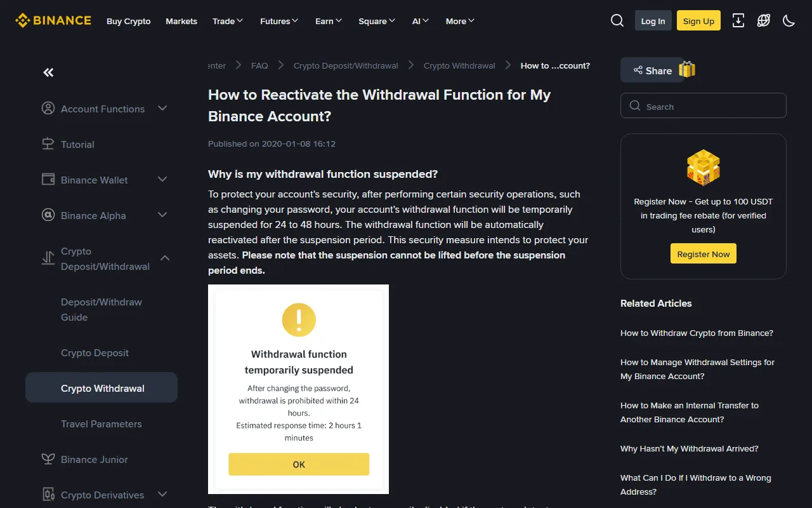This screenshot has width=812, height=508.
Task: Collapse the sidebar with double-chevron icon
Action: tap(48, 72)
